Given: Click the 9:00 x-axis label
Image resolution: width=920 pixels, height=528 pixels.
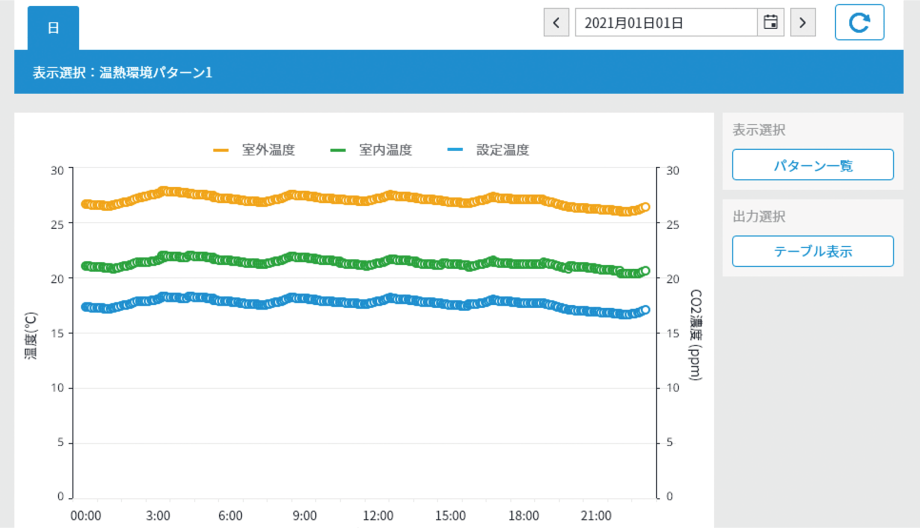Looking at the screenshot, I should pyautogui.click(x=305, y=516).
